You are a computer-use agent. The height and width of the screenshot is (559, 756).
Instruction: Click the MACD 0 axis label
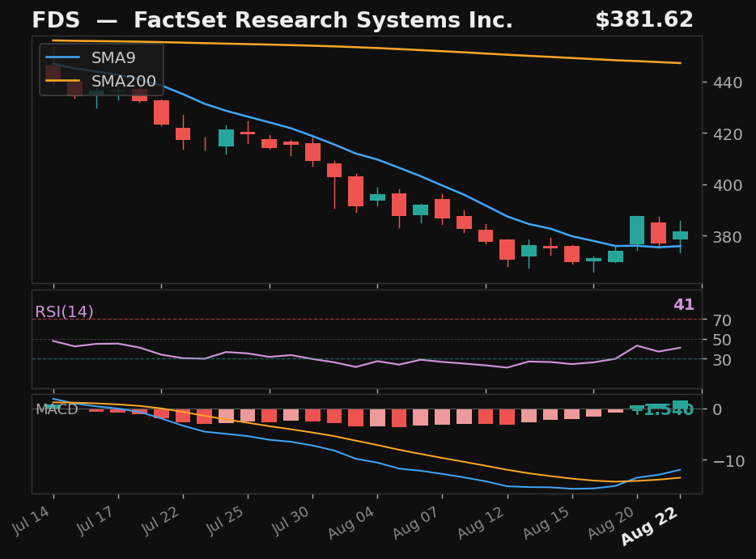tap(717, 409)
